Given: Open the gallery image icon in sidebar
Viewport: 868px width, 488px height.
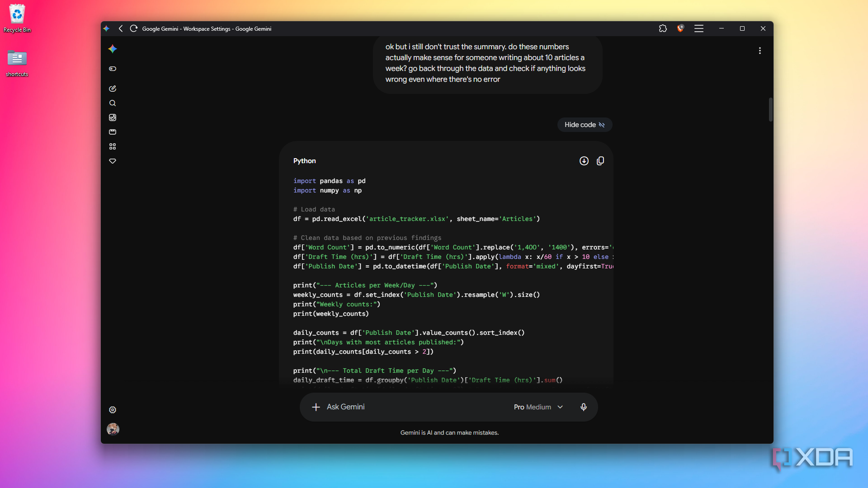Looking at the screenshot, I should coord(113,117).
